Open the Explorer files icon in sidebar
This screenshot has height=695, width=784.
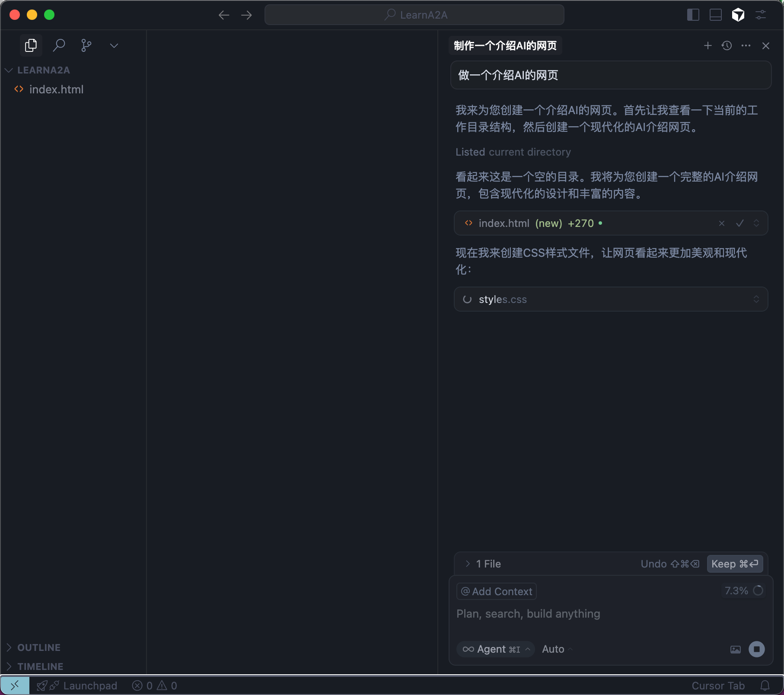click(31, 45)
